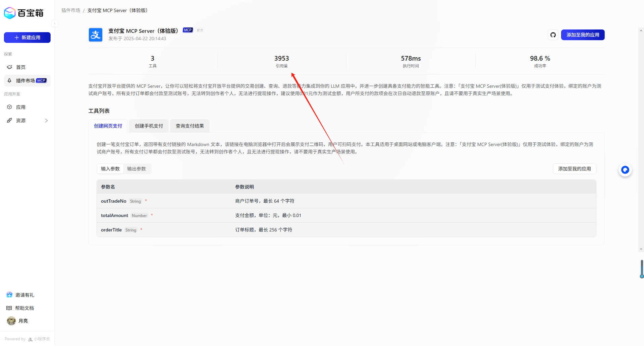Click the 应用 cube icon
The image size is (644, 346).
point(9,107)
